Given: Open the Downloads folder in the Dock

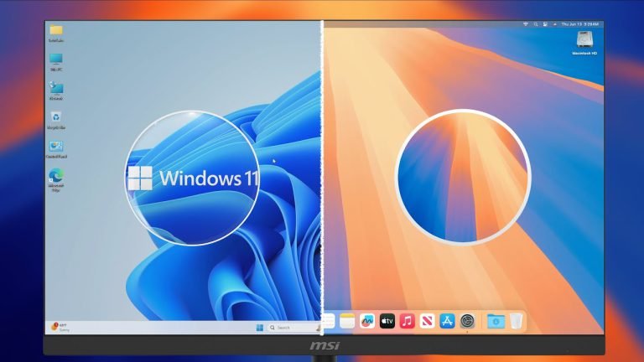Looking at the screenshot, I should click(496, 321).
